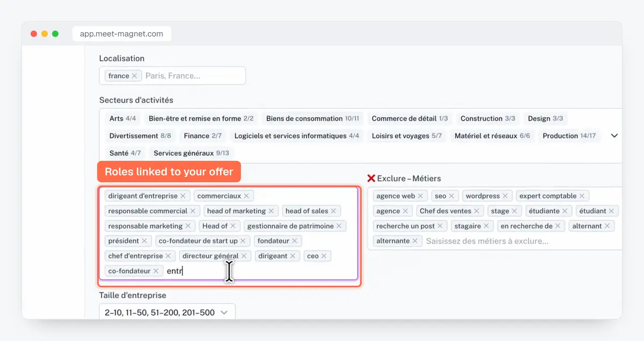Select the Production 14/17 sector

569,136
